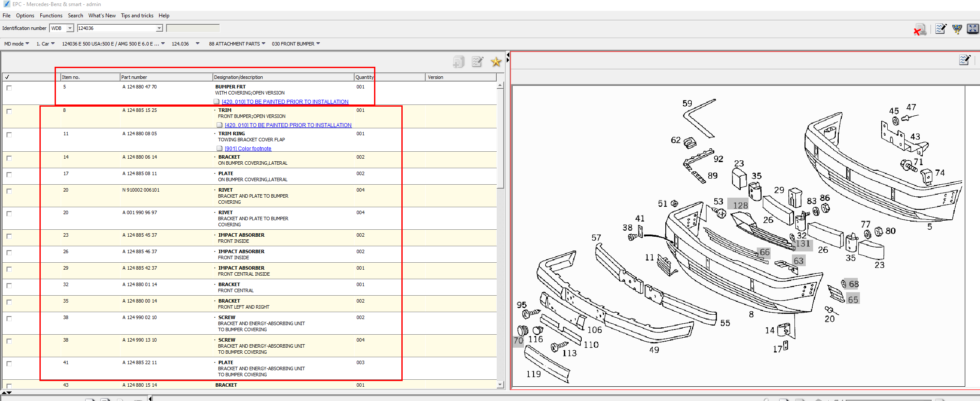Viewport: 980px width, 401px height.
Task: Open the Functions menu
Action: point(51,16)
